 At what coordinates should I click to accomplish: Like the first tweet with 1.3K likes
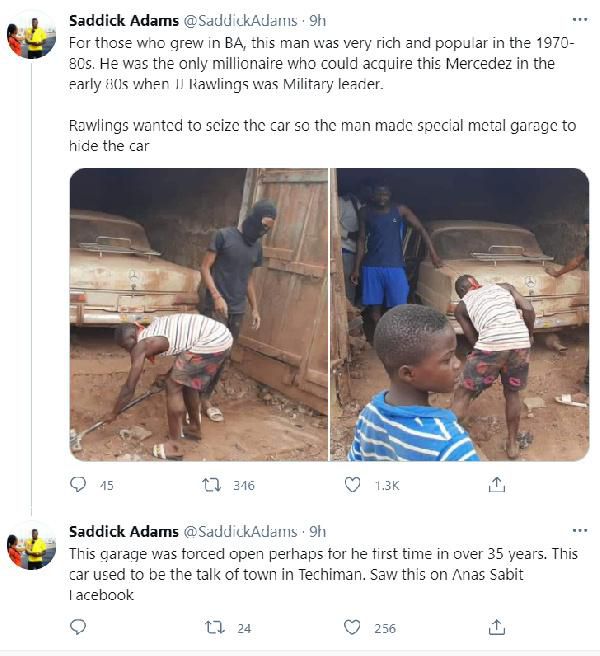coord(352,485)
